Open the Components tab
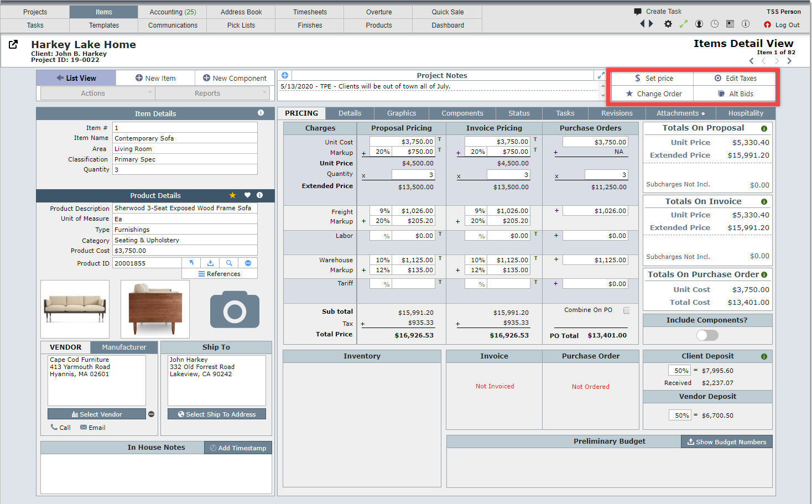This screenshot has height=504, width=812. pos(462,113)
